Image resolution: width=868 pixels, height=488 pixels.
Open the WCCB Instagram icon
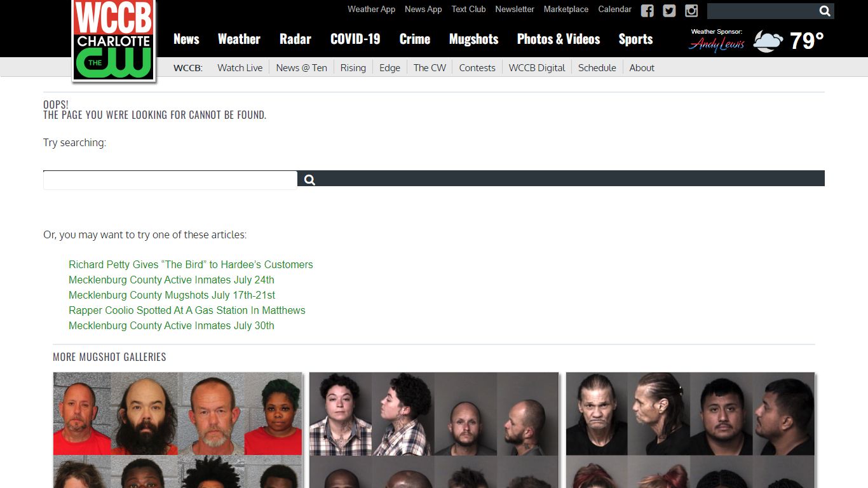click(691, 11)
